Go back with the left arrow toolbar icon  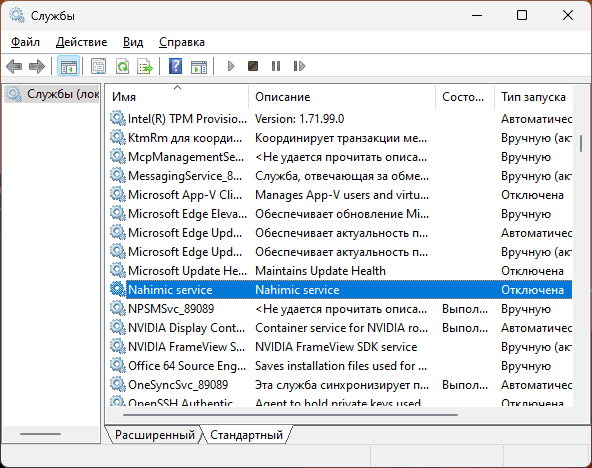click(x=14, y=66)
